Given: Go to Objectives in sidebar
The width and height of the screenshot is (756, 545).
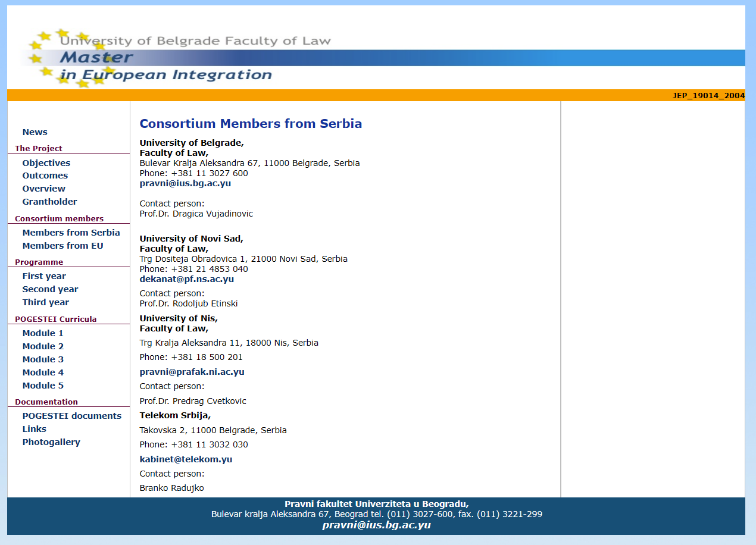Looking at the screenshot, I should pos(46,163).
